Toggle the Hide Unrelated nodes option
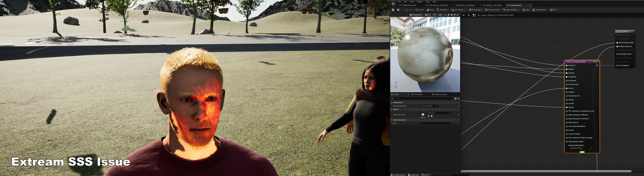This screenshot has width=644, height=176. coord(510,10)
